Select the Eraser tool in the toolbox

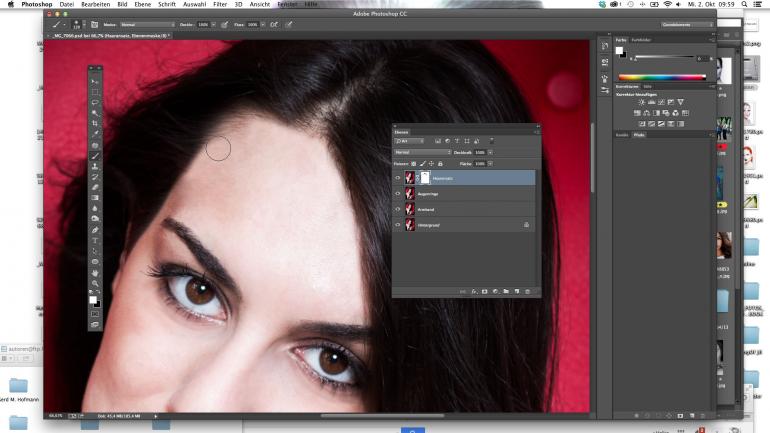(x=95, y=188)
